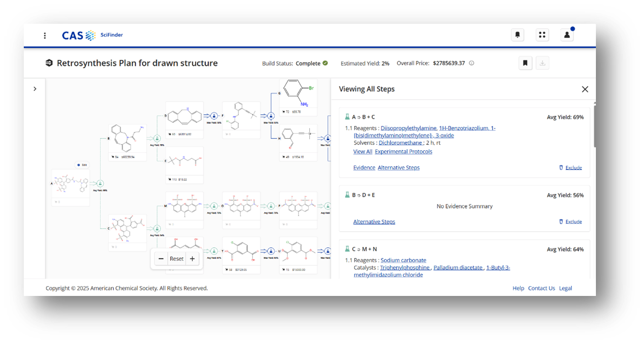Zoom out with the minus button
644x344 pixels.
[x=161, y=259]
